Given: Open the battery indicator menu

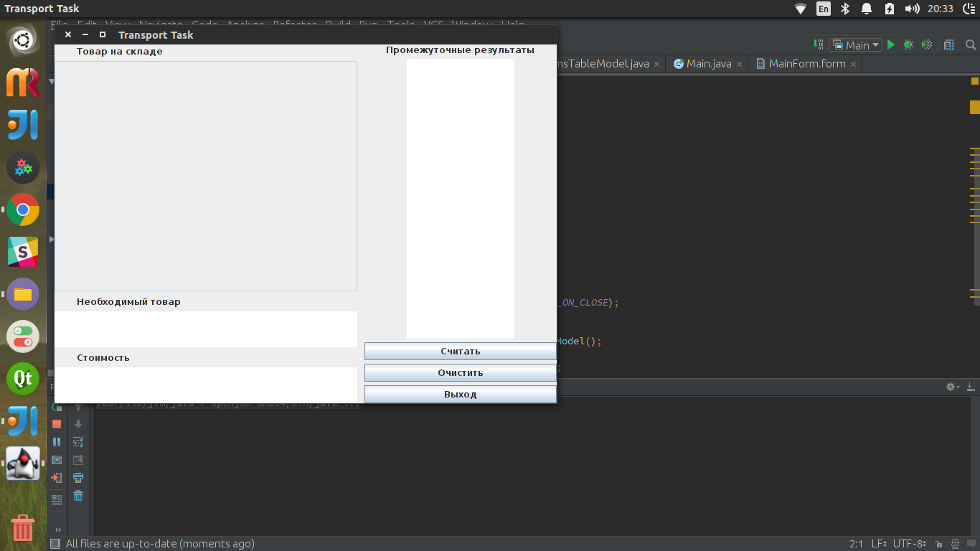Looking at the screenshot, I should [x=890, y=9].
